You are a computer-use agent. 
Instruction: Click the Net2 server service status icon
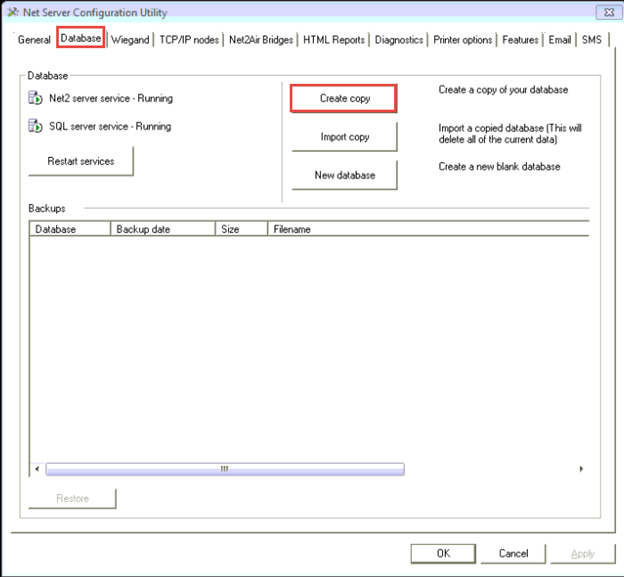pyautogui.click(x=35, y=98)
